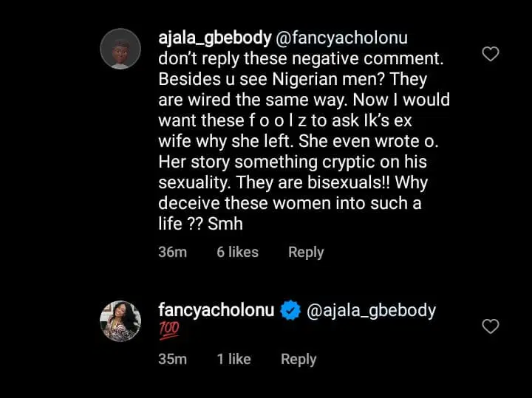Screen dimensions: 532x398
Task: Click the 36m timestamp
Action: tap(172, 252)
